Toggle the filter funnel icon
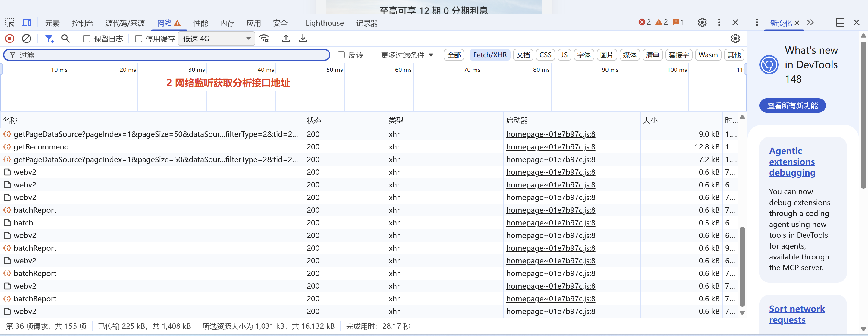This screenshot has height=336, width=868. (49, 39)
